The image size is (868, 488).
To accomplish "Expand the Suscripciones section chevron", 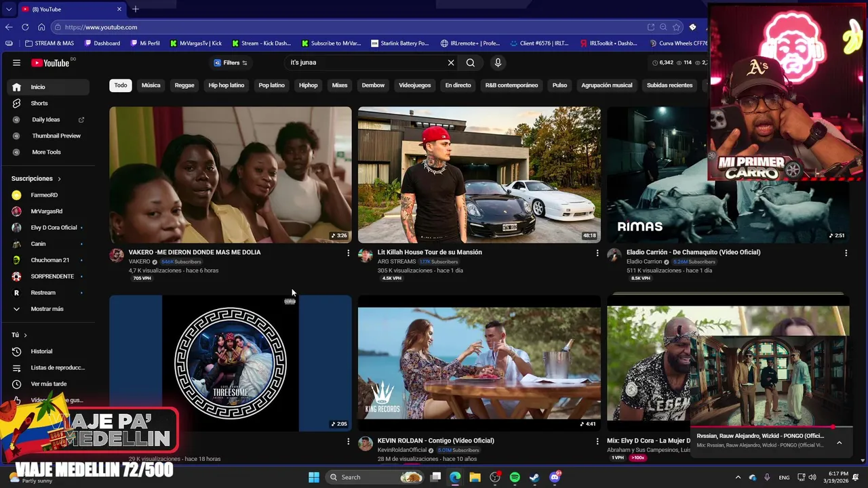I will [59, 179].
